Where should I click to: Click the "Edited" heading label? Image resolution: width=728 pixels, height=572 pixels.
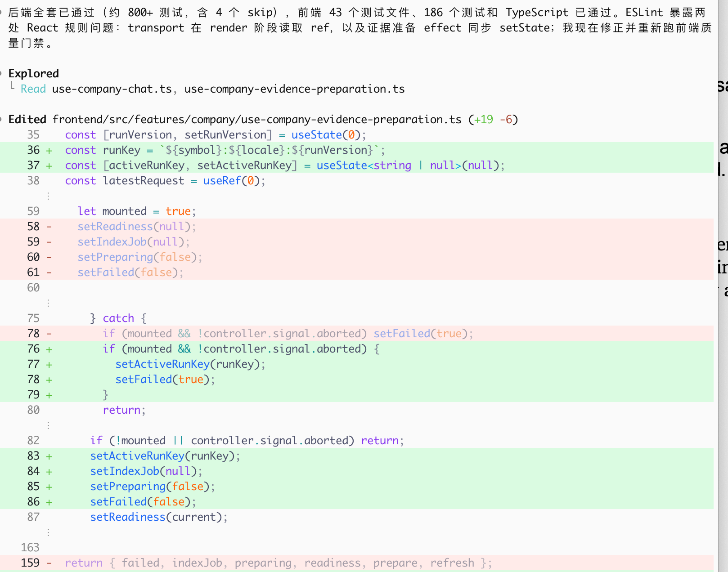(x=27, y=119)
